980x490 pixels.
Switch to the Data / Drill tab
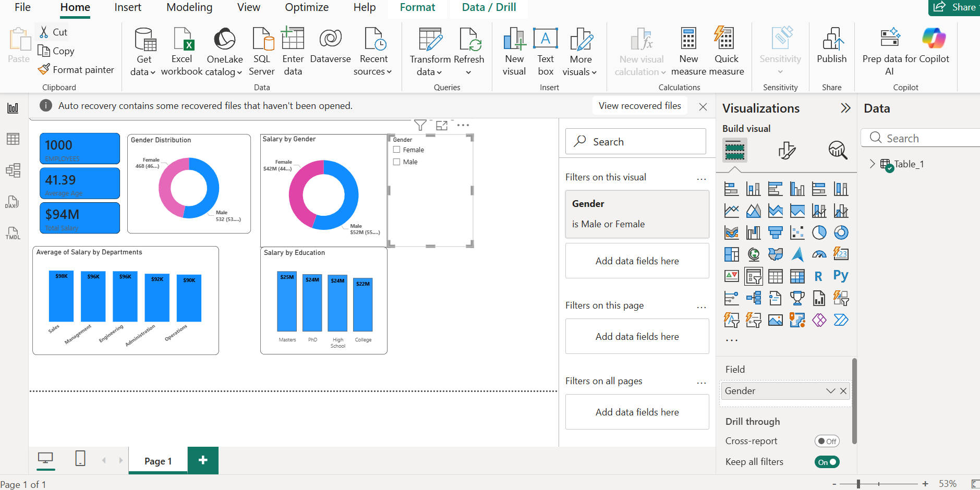point(489,7)
